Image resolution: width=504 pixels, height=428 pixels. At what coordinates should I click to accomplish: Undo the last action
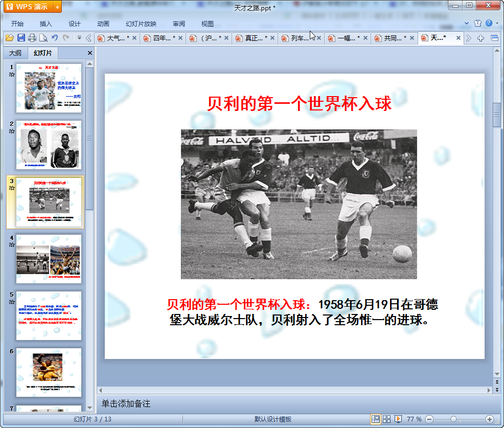point(55,38)
